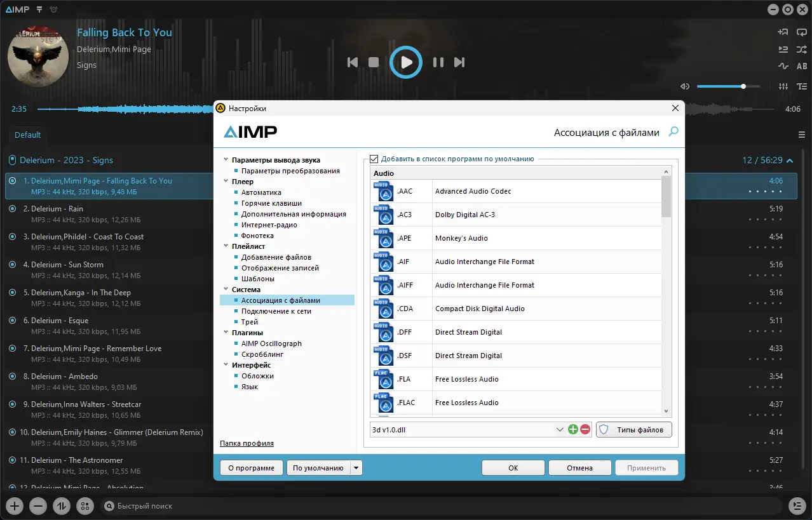
Task: Click the .FLAC file type icon
Action: [383, 403]
